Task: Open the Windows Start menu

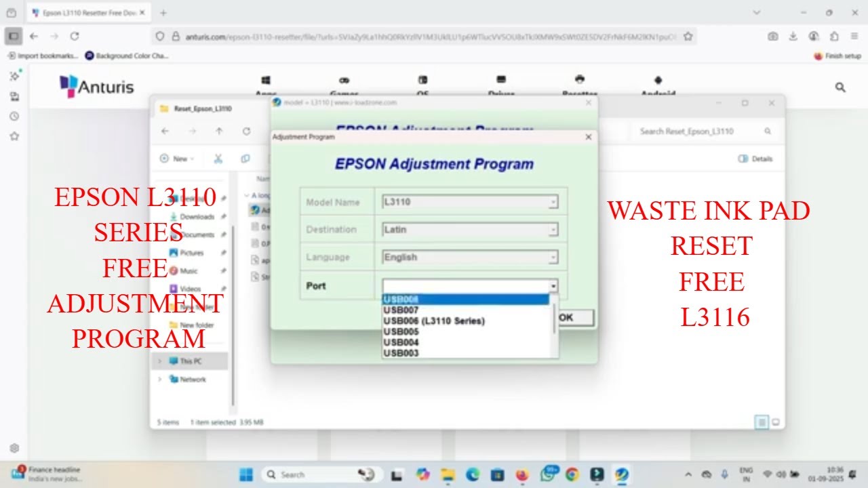Action: 246,474
